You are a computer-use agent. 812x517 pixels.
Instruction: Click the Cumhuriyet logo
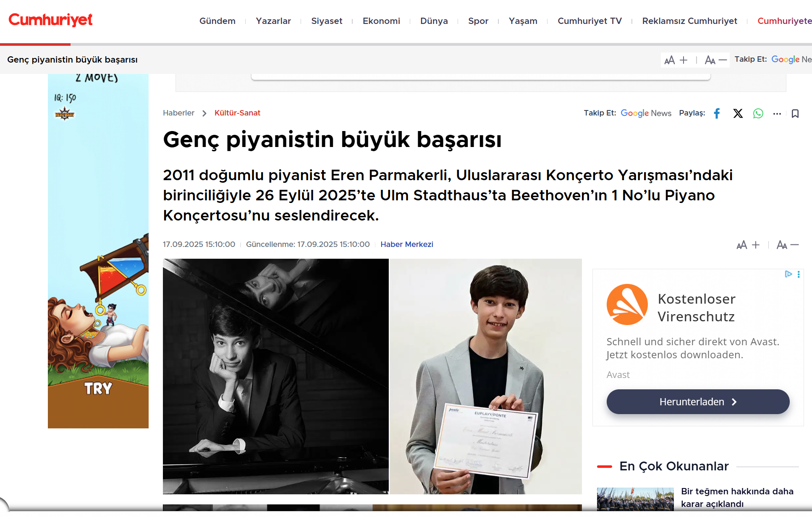tap(50, 20)
